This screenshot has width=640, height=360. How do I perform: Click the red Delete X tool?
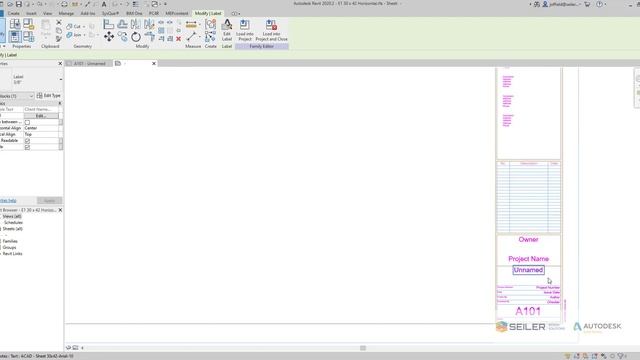(178, 39)
